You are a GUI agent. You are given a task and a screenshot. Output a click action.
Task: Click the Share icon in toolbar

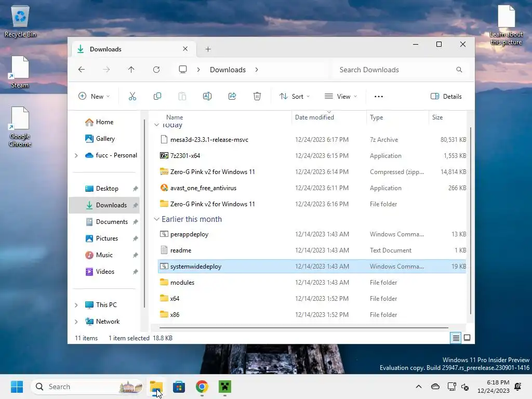coord(232,96)
